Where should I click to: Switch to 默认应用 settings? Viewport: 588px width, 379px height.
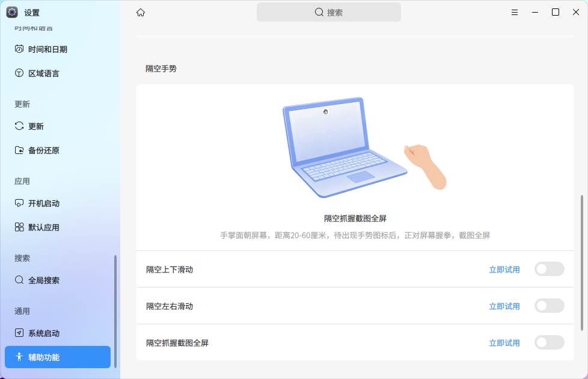pos(58,227)
